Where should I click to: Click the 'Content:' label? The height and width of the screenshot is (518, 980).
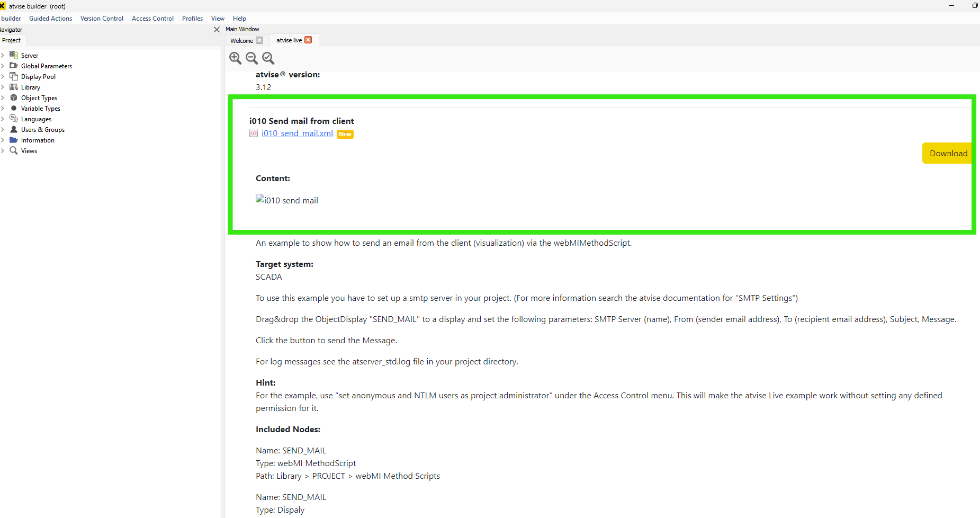coord(273,178)
